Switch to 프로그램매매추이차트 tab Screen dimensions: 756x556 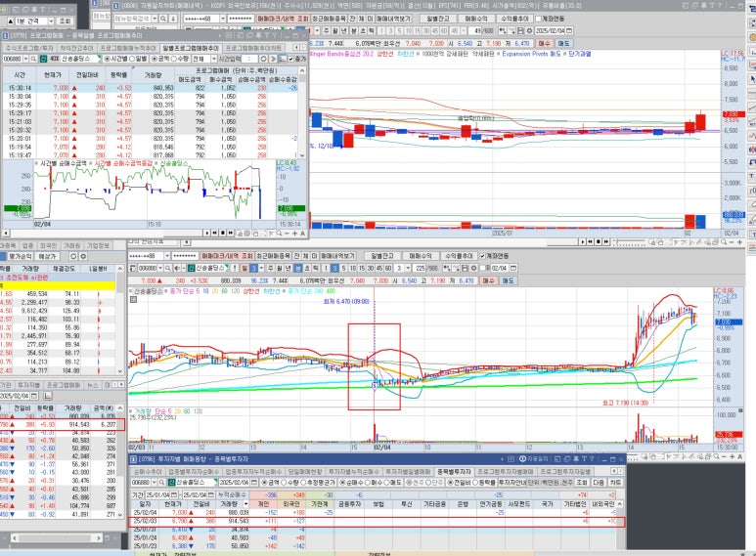253,48
